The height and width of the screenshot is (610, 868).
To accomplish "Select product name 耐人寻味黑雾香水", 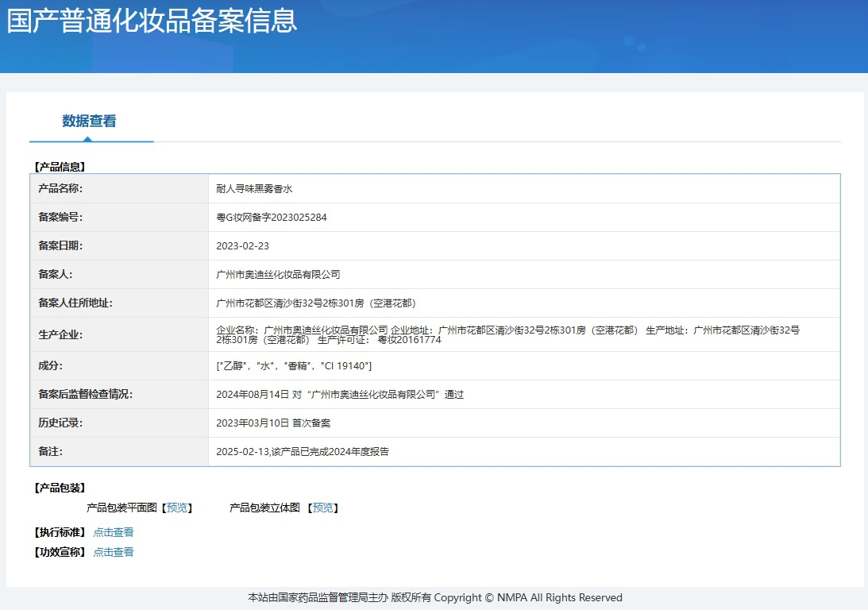I will [x=254, y=189].
